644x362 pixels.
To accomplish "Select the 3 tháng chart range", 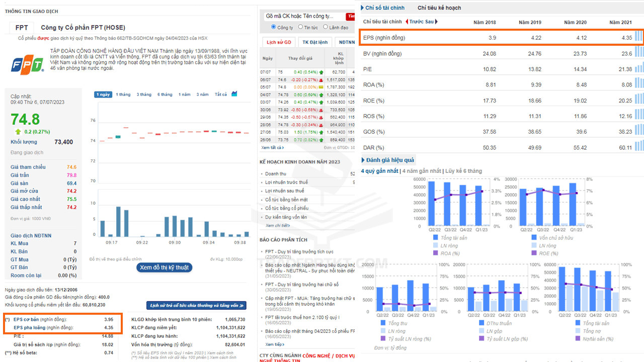I will coord(143,95).
